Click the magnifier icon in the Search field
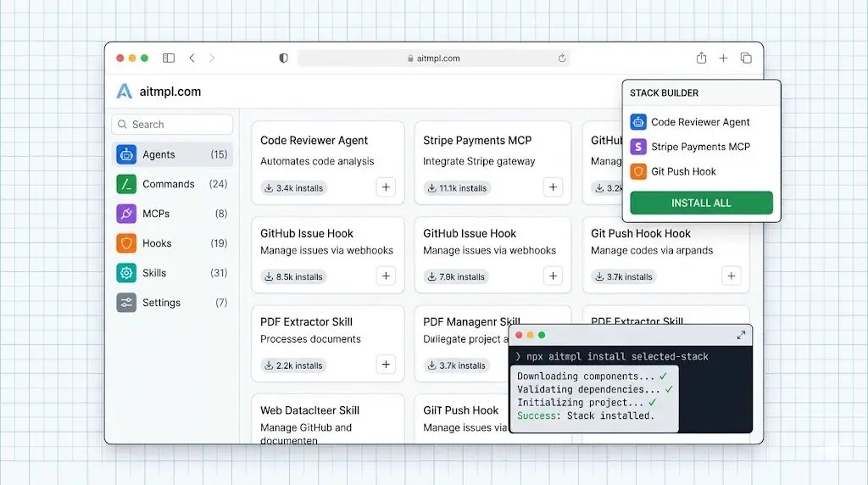868x485 pixels. point(122,125)
